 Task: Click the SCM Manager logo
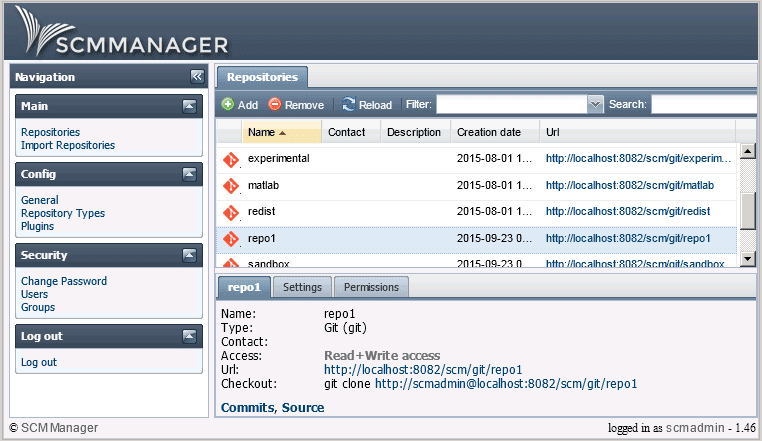point(121,32)
